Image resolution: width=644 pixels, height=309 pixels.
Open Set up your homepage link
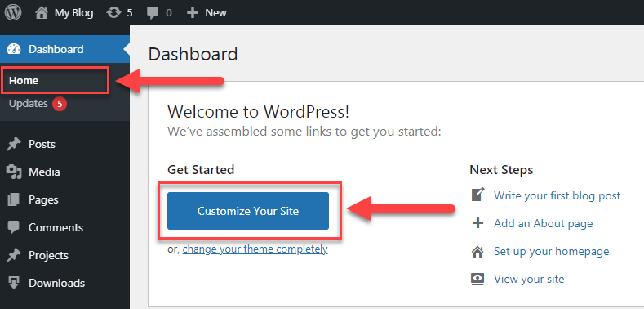tap(551, 251)
